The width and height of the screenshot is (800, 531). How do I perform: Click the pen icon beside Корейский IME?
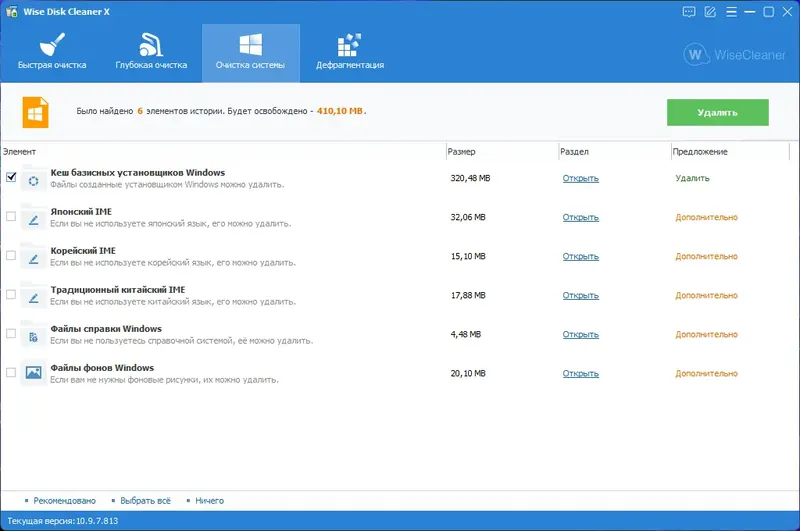point(33,259)
